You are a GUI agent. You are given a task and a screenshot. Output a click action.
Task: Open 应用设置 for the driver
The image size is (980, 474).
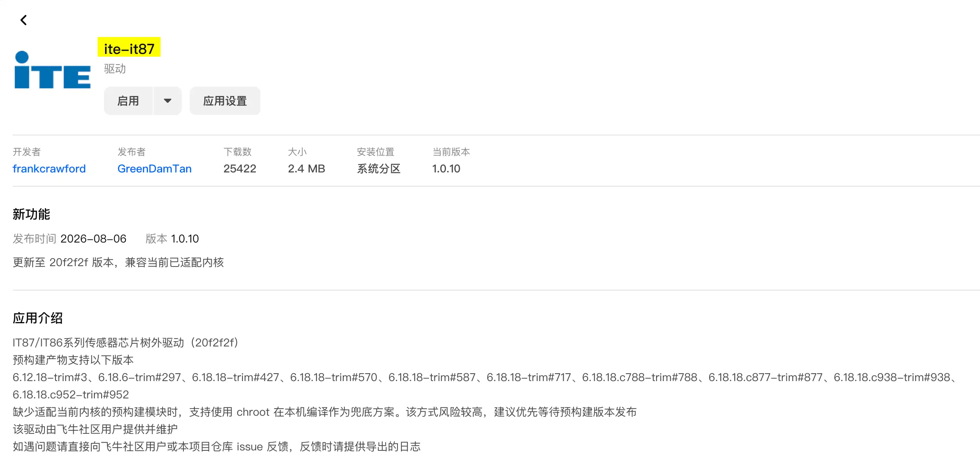[225, 101]
